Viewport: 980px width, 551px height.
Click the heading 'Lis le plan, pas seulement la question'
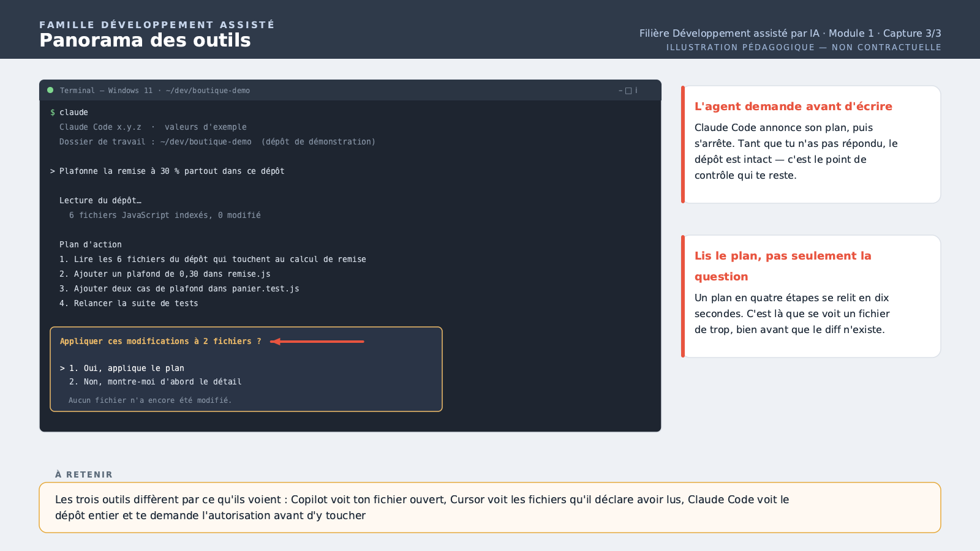click(783, 266)
